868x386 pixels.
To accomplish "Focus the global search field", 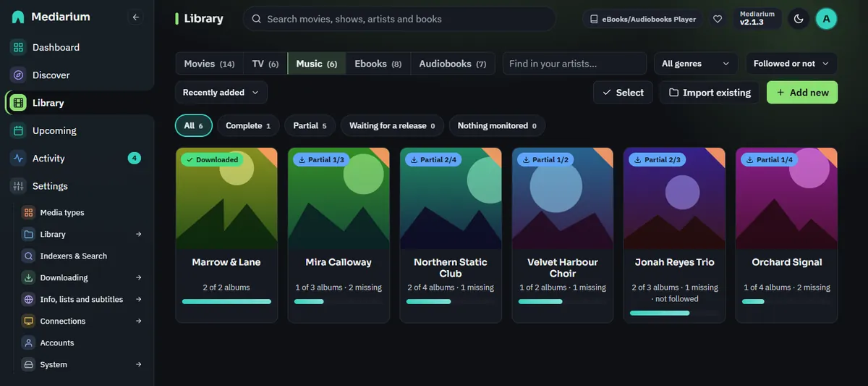I will (399, 19).
